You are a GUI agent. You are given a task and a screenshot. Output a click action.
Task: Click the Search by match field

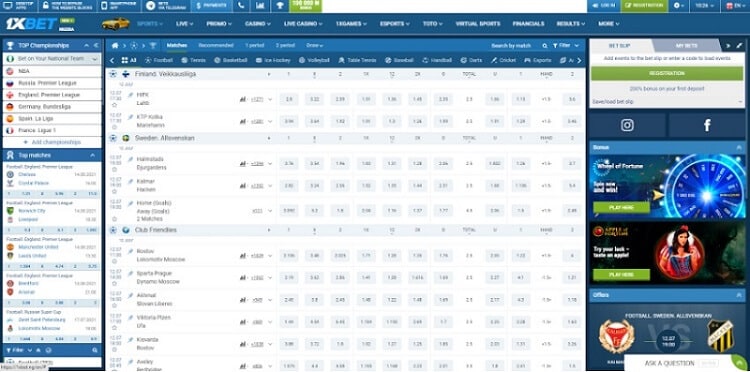511,46
